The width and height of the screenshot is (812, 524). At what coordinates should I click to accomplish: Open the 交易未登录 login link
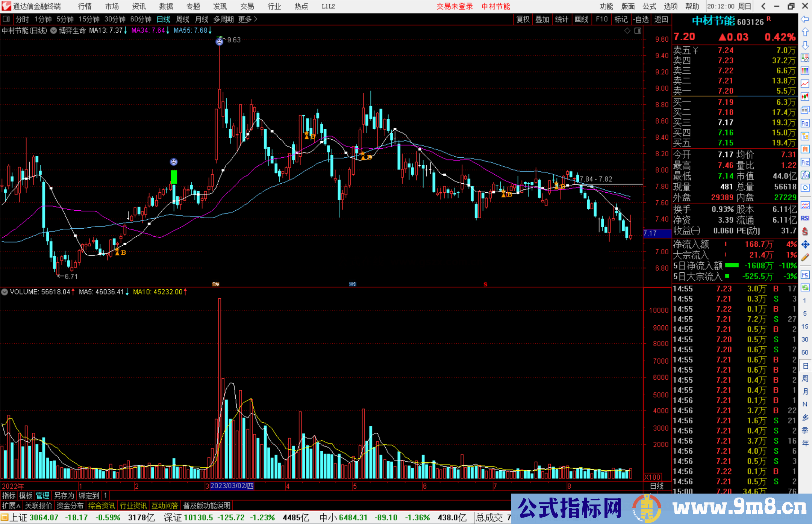tap(454, 6)
